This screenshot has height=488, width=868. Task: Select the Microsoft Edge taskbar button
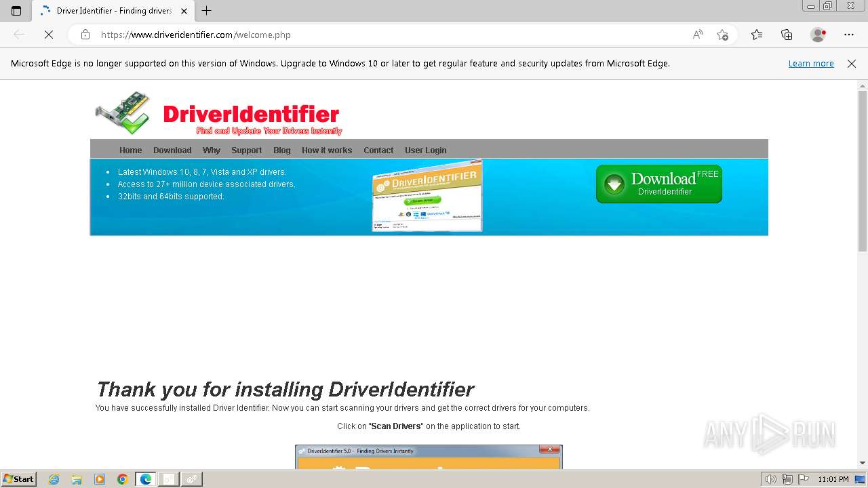pos(146,479)
